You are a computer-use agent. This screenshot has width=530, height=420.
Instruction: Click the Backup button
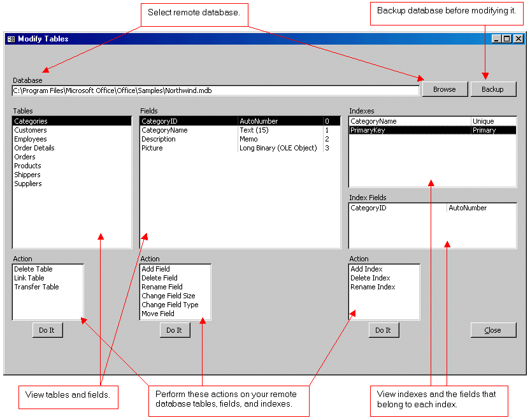click(x=492, y=89)
